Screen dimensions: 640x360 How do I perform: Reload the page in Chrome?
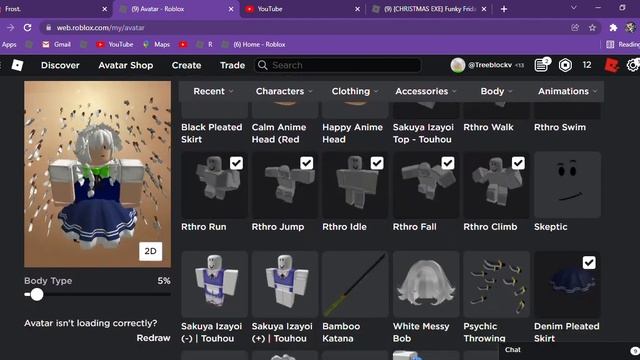pyautogui.click(x=27, y=28)
